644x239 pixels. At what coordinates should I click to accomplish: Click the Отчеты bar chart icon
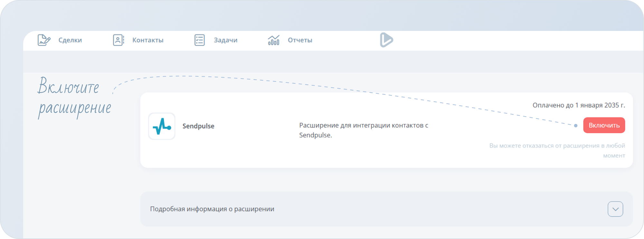pos(274,40)
